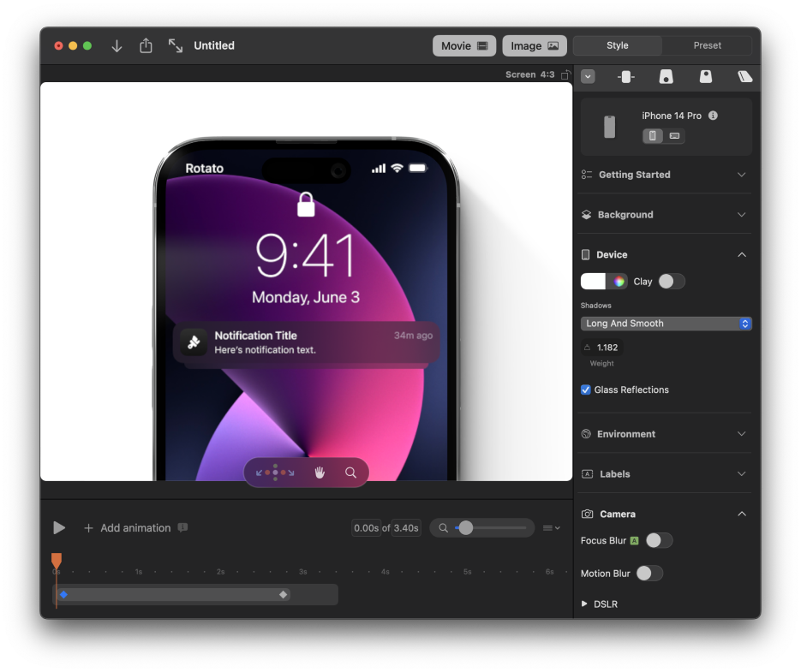Select the hand pan tool
The image size is (801, 672).
pyautogui.click(x=320, y=473)
